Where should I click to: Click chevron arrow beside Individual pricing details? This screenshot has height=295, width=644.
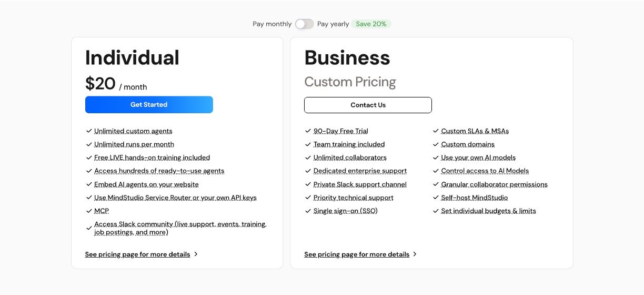(x=196, y=254)
